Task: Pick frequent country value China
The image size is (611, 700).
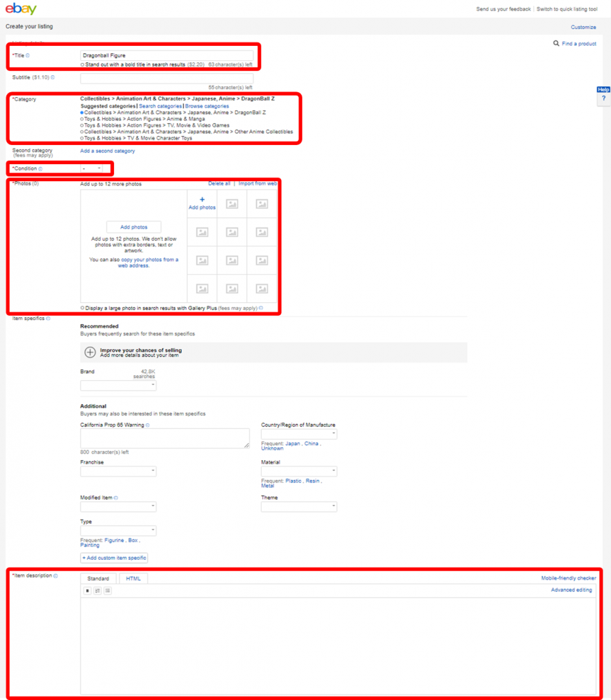Action: (x=311, y=444)
